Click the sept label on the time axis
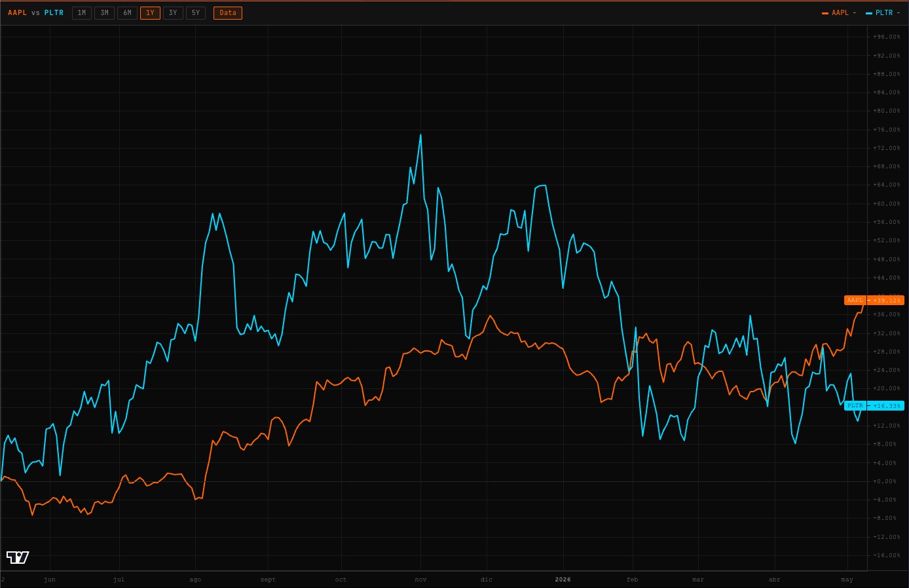The width and height of the screenshot is (909, 588). point(268,579)
